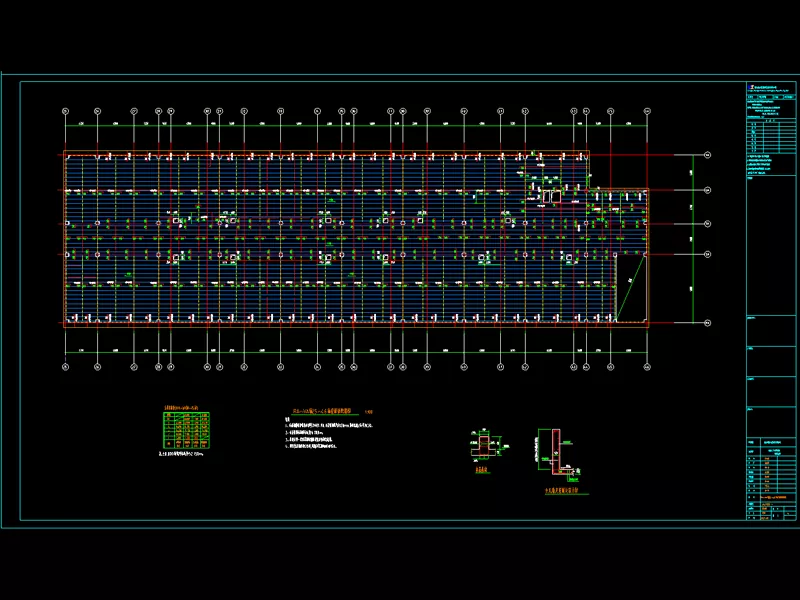Click the orange heading above the green table
The height and width of the screenshot is (600, 800).
pyautogui.click(x=184, y=409)
